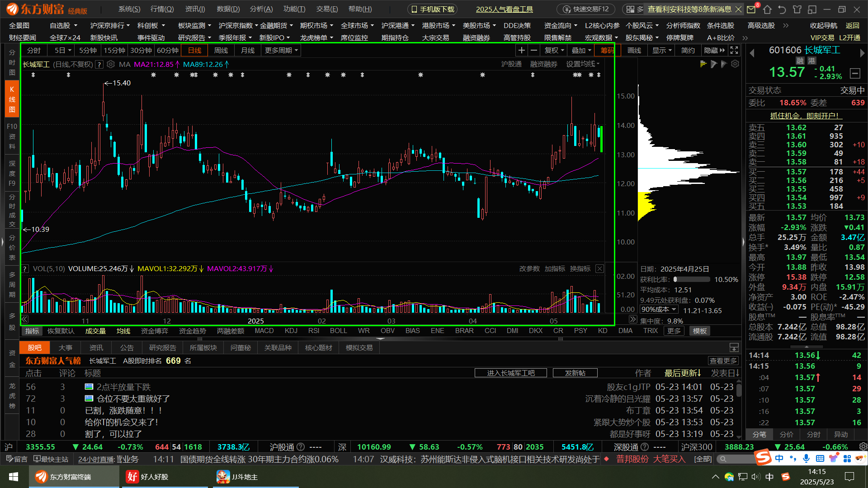This screenshot has height=488, width=868.
Task: Expand 叠加 overlay dropdown
Action: 581,50
